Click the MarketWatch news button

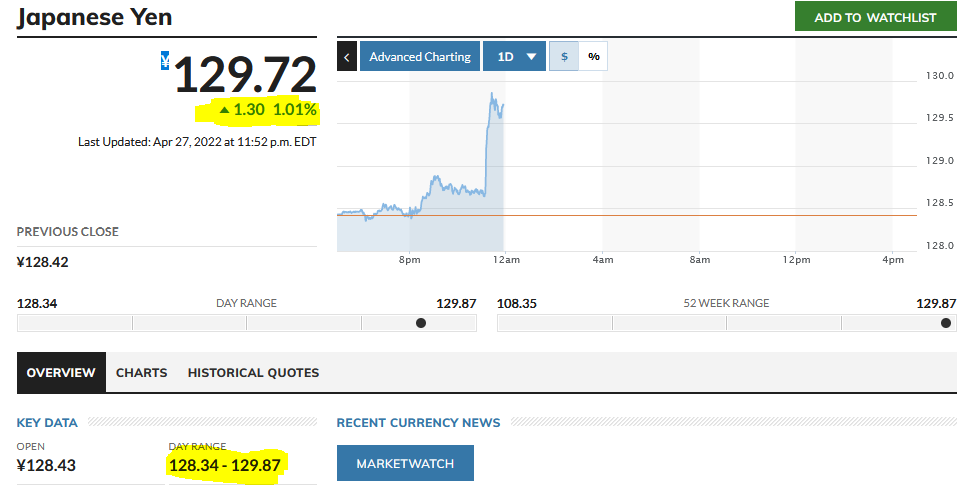click(405, 463)
